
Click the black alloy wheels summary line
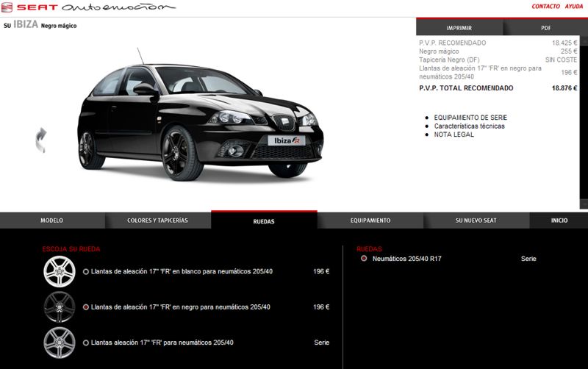[498, 72]
